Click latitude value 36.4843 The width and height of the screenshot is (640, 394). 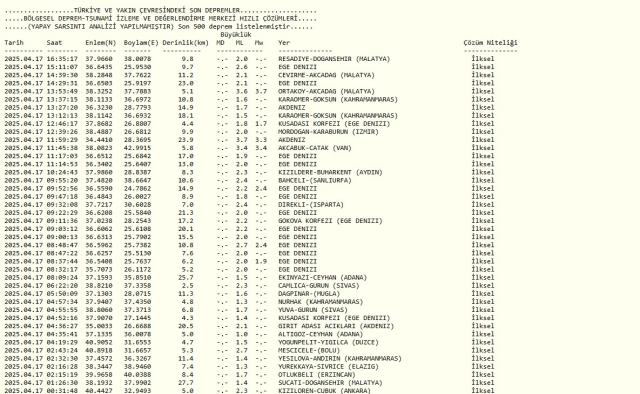click(x=99, y=196)
